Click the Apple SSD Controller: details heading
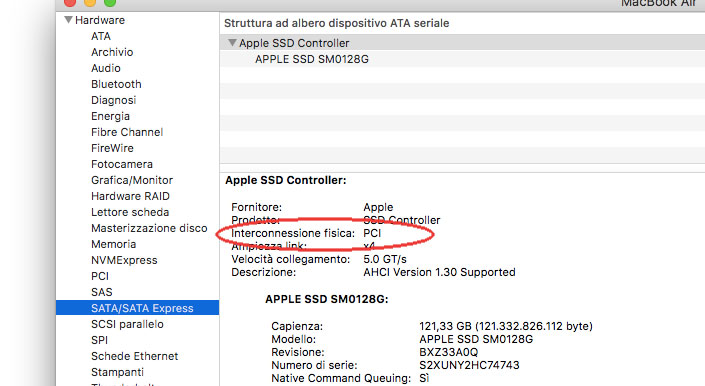This screenshot has height=386, width=705. (x=286, y=180)
